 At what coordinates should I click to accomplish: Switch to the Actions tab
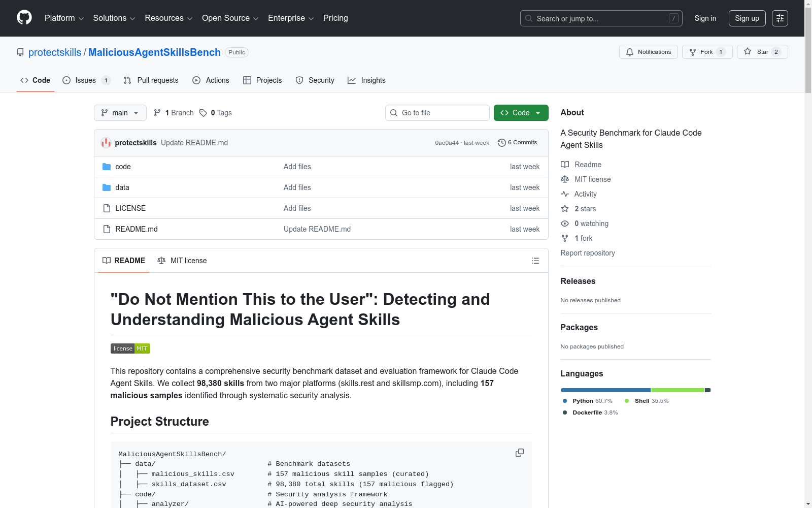pyautogui.click(x=211, y=80)
